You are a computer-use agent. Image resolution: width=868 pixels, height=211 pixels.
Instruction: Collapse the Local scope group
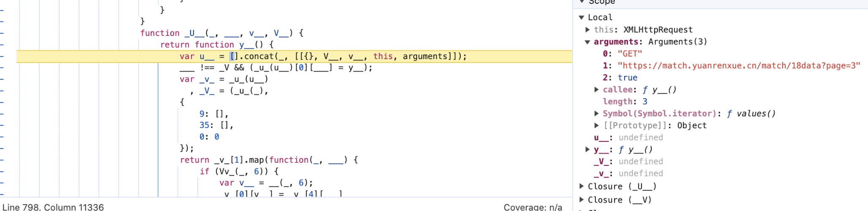581,17
